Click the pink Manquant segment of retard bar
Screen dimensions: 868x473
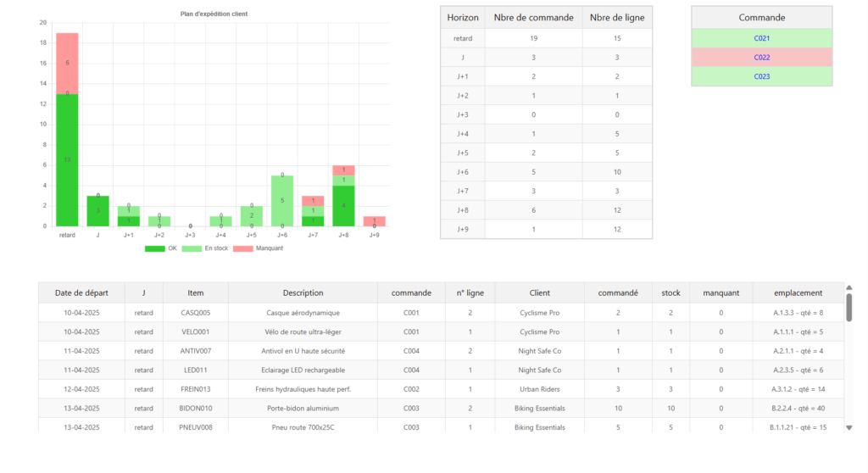point(67,64)
